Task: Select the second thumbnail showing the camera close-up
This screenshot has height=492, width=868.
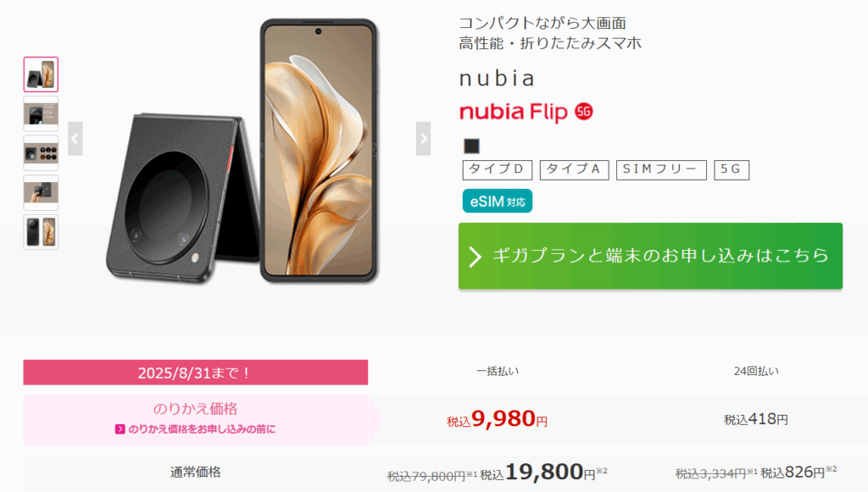Action: click(x=41, y=113)
